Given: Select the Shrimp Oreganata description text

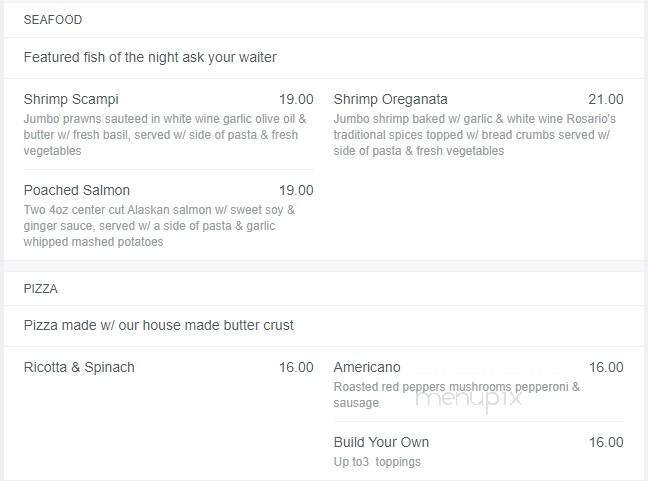Looking at the screenshot, I should (x=475, y=135).
